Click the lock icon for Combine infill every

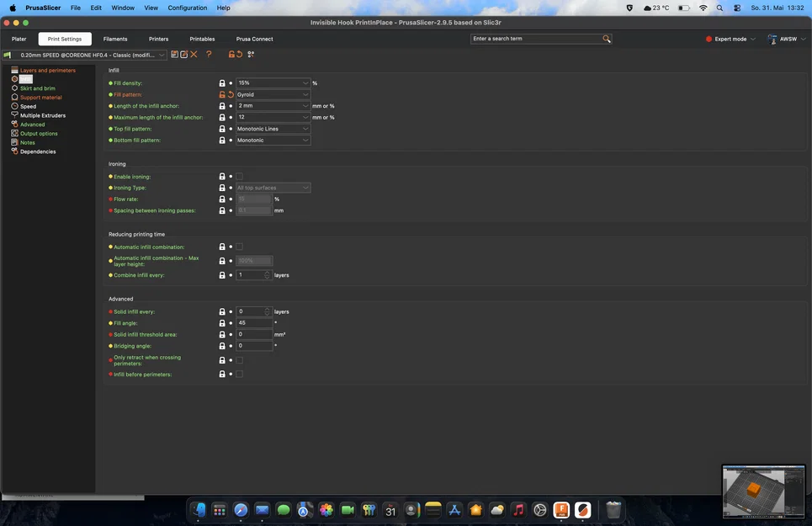pos(222,275)
